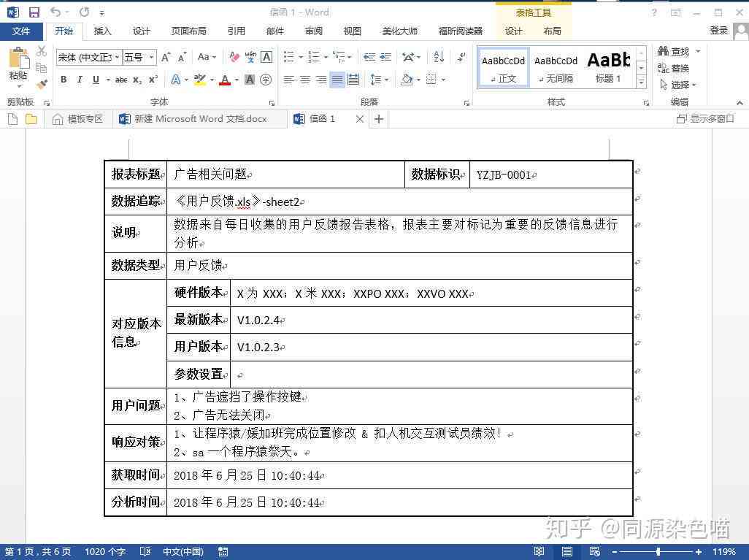Click the Undo arrow icon
Screen dimensions: 749x560
55,12
